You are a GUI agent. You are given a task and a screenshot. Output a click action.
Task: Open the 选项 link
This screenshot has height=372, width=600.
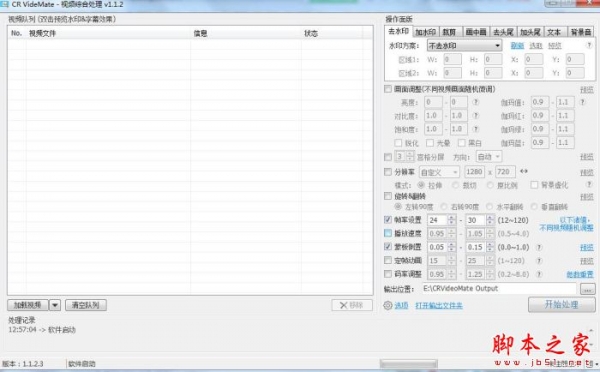point(401,305)
